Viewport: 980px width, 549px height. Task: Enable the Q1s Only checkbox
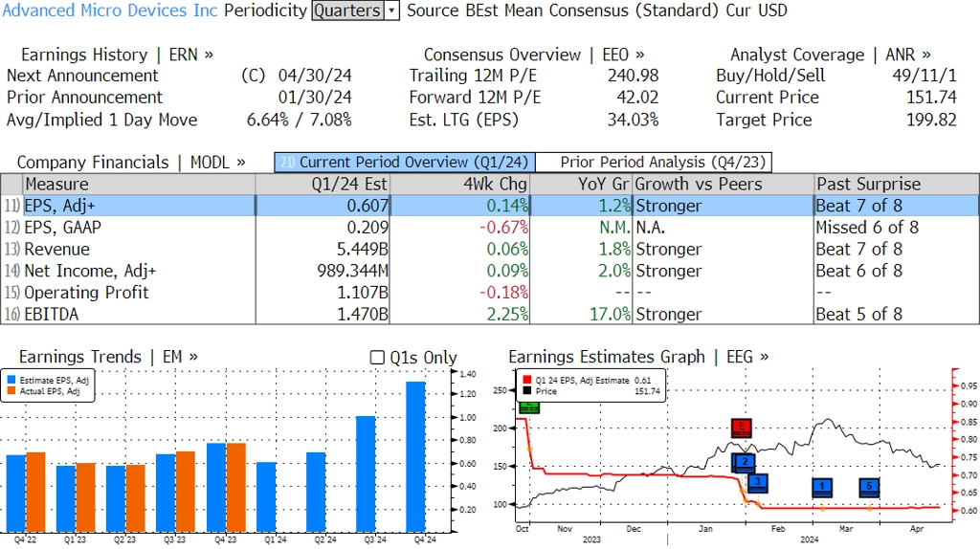click(377, 358)
